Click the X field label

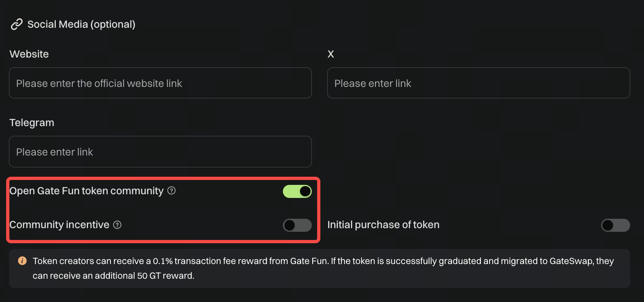tap(331, 54)
